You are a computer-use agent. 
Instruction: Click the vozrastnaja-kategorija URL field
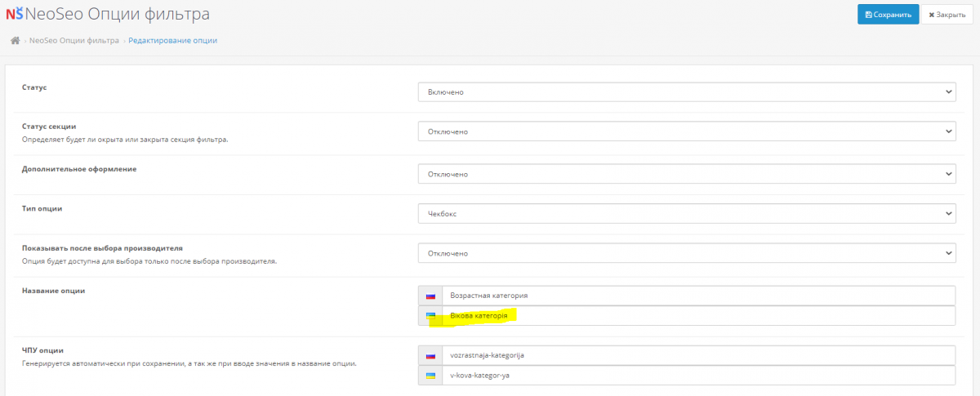click(698, 355)
